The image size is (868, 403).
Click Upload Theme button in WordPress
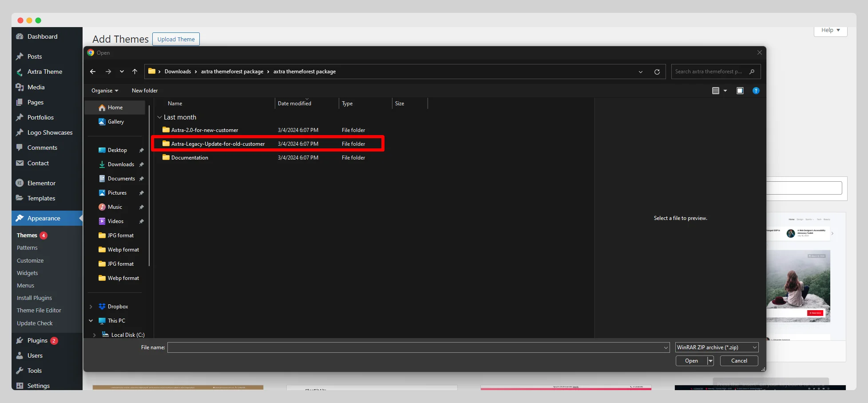pos(176,39)
